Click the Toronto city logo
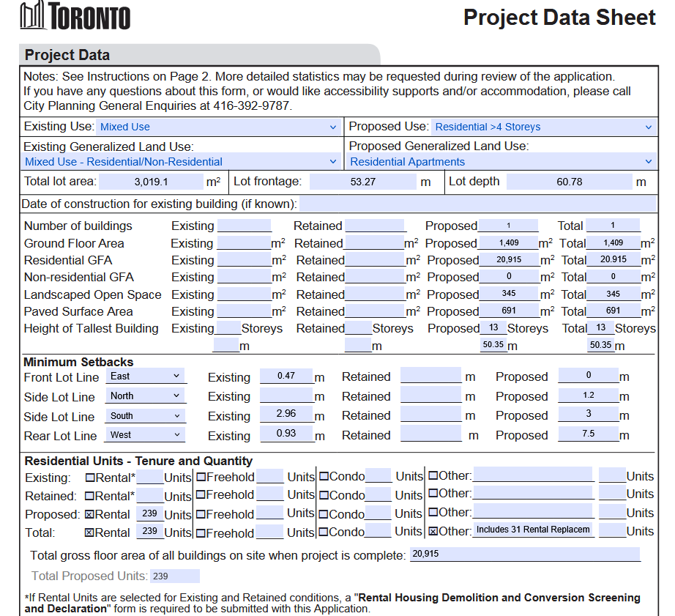This screenshot has width=675, height=616. 75,16
